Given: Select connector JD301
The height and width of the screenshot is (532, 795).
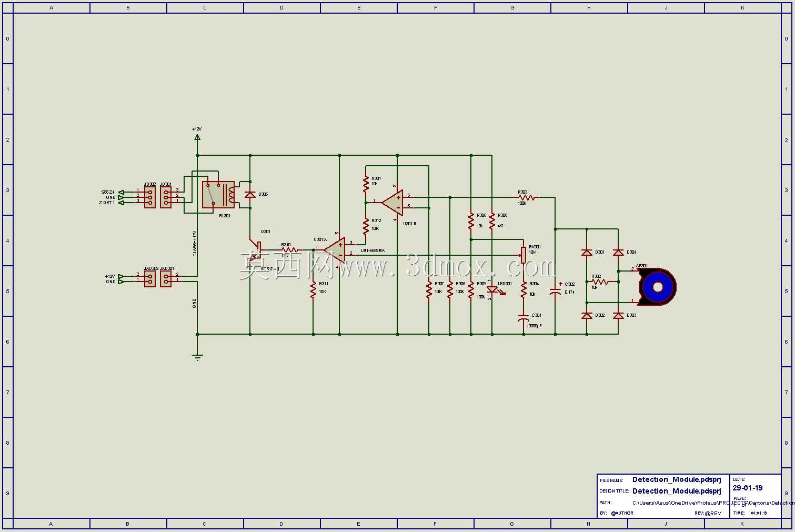Looking at the screenshot, I should (166, 197).
